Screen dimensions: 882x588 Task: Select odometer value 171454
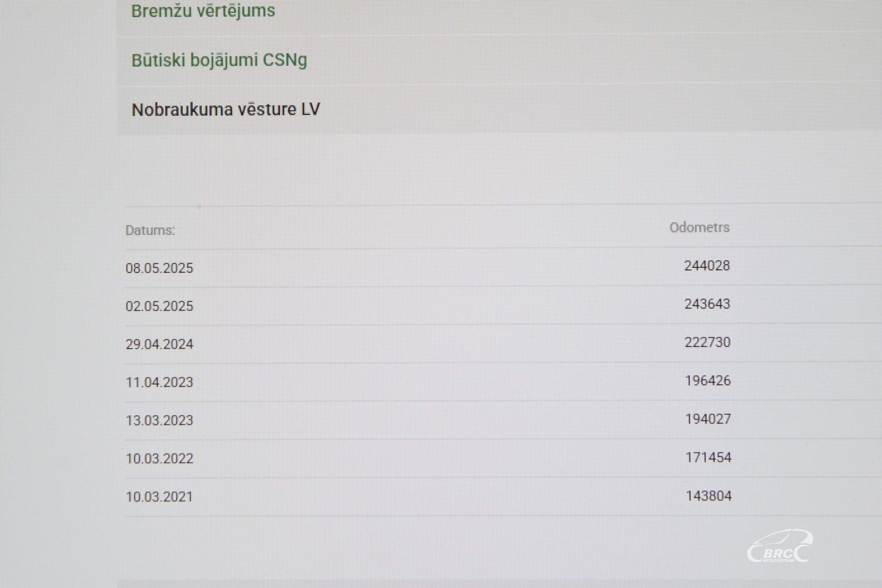(708, 458)
